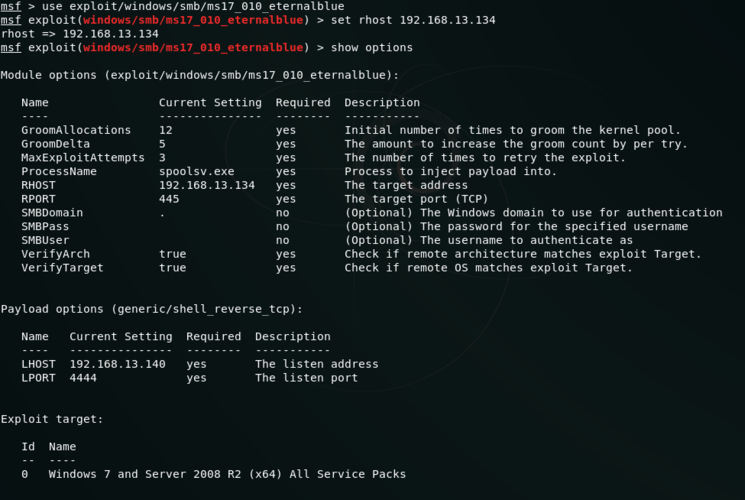Select the 'ProcessName' option name

coord(59,172)
